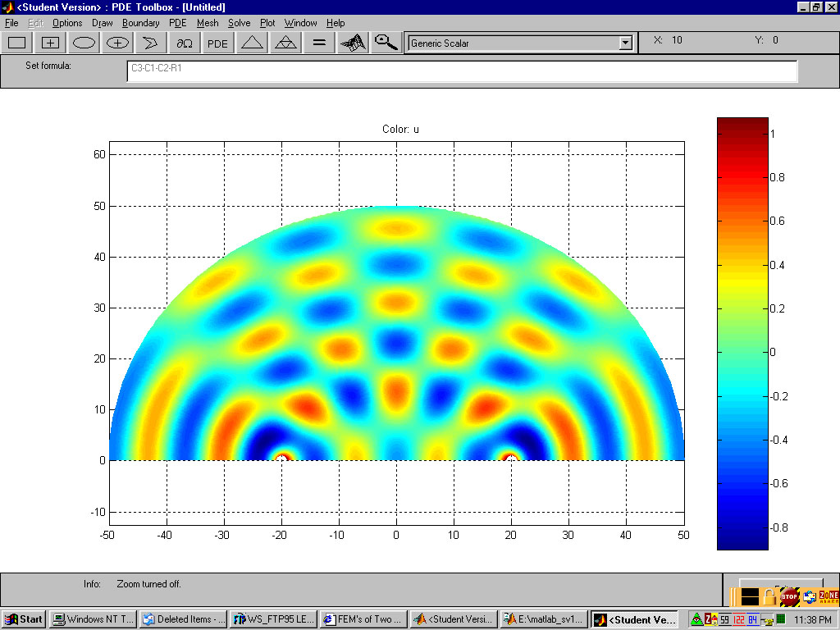The width and height of the screenshot is (840, 630).
Task: Enter boundary mode with ∂Ω button
Action: 185,43
